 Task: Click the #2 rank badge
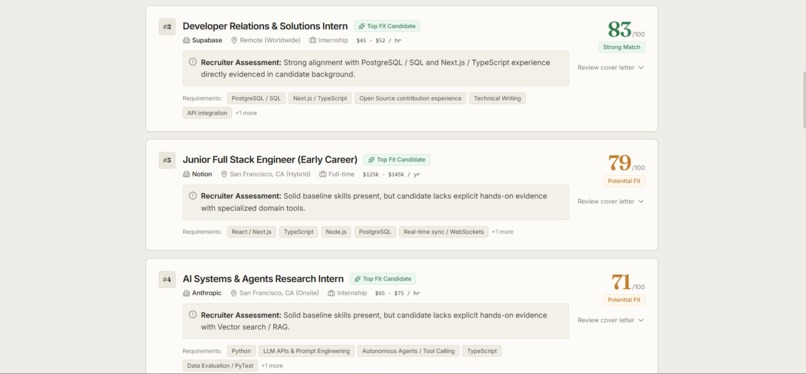tap(167, 27)
